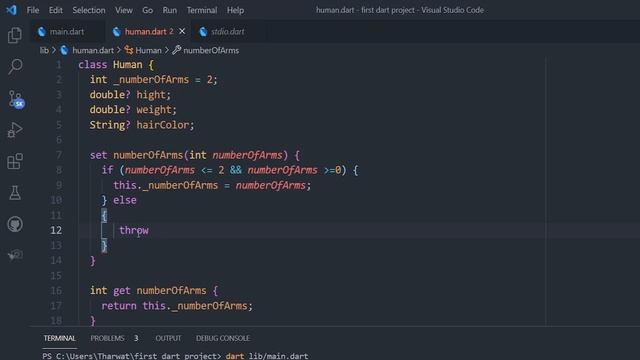Click '_numberOfArms = 2' on line 2

pyautogui.click(x=163, y=80)
